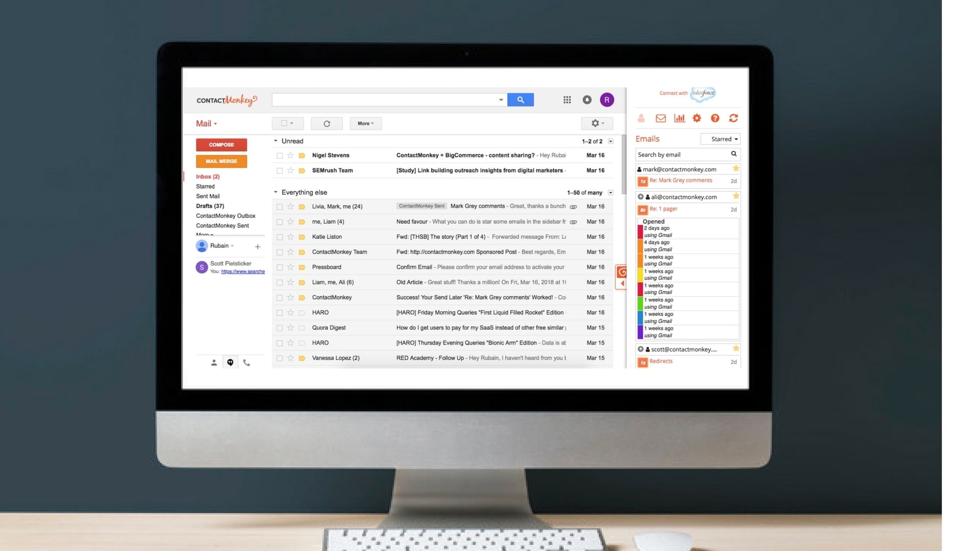The width and height of the screenshot is (980, 551).
Task: Toggle checkbox for Katie Liston email
Action: pyautogui.click(x=279, y=237)
